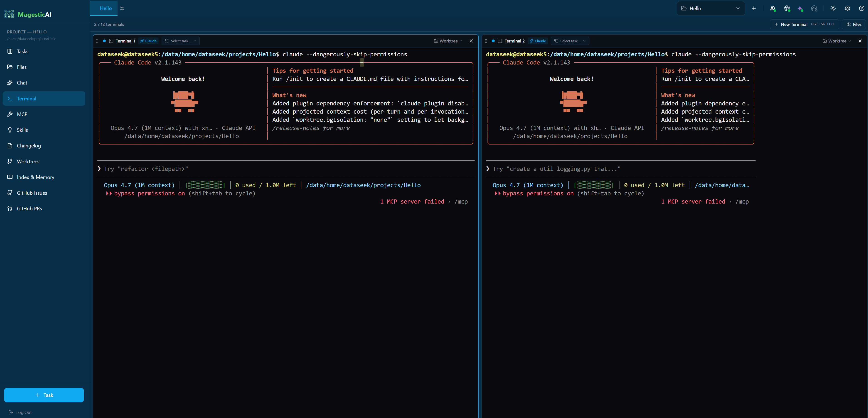
Task: Add a new project with plus icon
Action: coord(753,8)
